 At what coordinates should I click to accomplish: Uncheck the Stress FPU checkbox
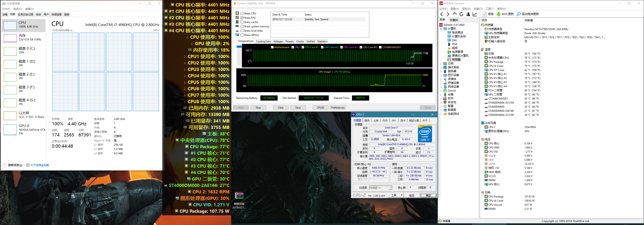pos(242,18)
